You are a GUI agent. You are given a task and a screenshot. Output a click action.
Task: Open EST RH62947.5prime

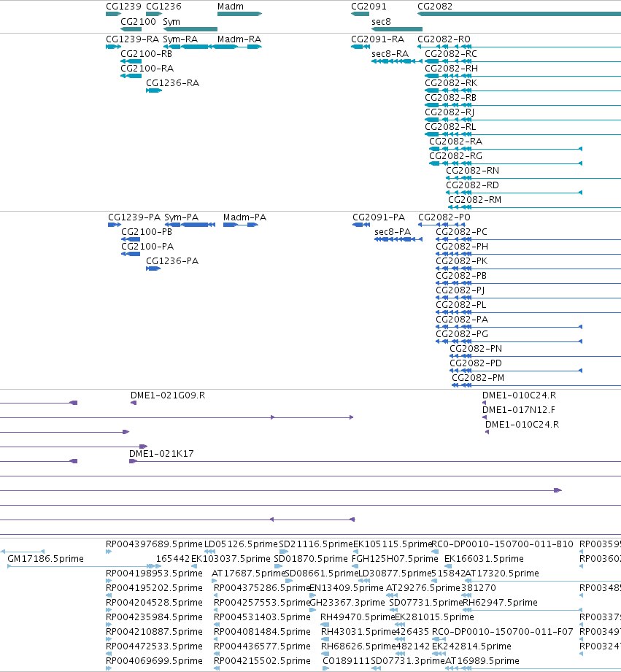pyautogui.click(x=500, y=603)
